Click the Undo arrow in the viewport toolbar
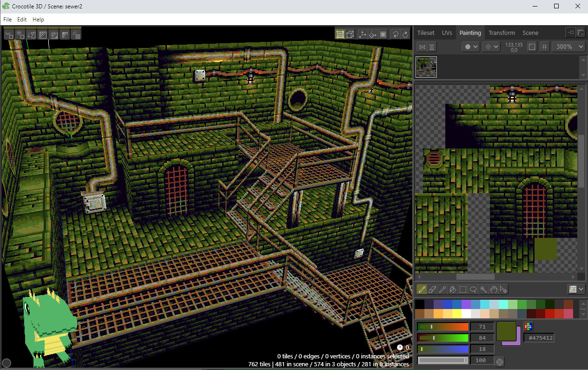The image size is (588, 370). [395, 34]
